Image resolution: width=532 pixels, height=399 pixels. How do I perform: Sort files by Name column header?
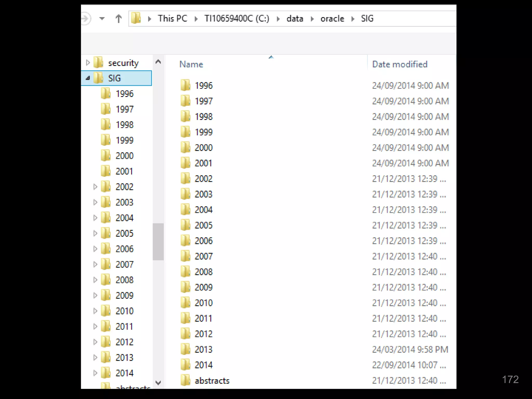[x=191, y=64]
